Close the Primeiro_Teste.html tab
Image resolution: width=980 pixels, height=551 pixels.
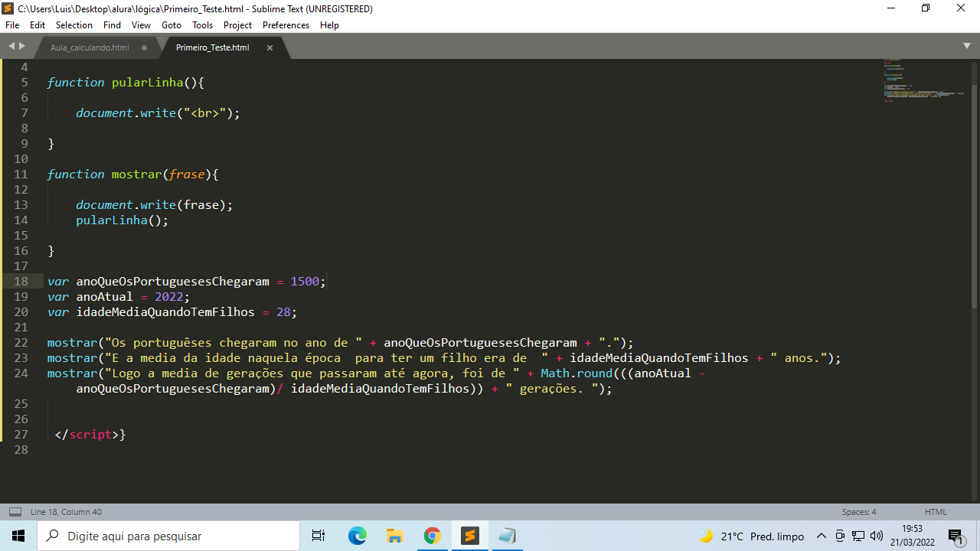click(x=269, y=47)
